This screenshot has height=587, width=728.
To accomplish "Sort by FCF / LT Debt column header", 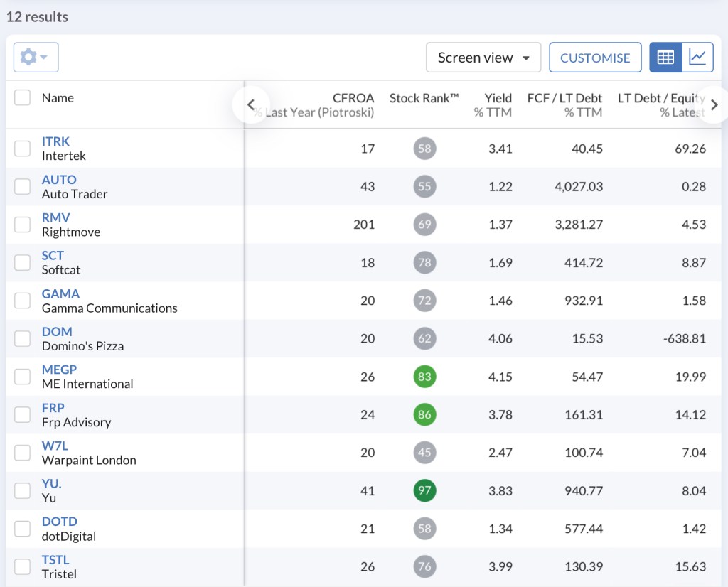I will [x=564, y=98].
